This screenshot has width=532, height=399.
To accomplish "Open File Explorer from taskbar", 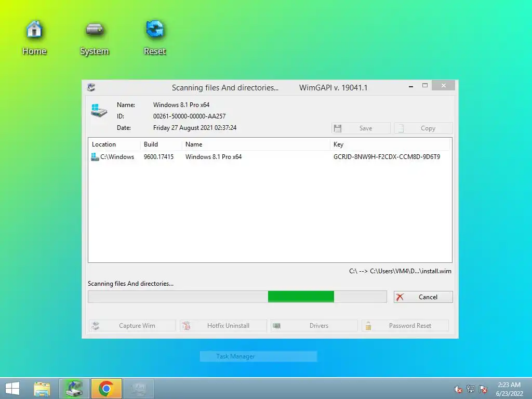I will (x=42, y=389).
